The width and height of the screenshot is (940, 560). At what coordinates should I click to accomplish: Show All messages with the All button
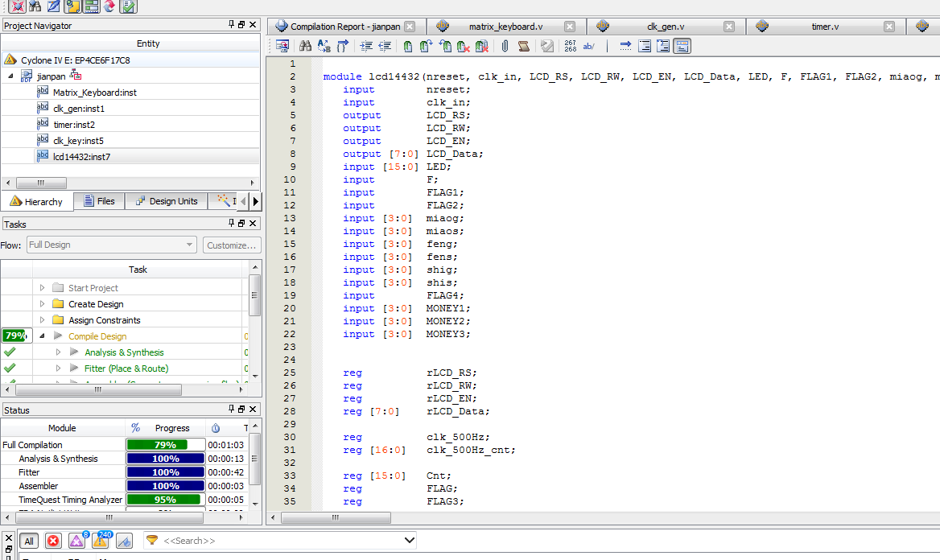tap(29, 541)
